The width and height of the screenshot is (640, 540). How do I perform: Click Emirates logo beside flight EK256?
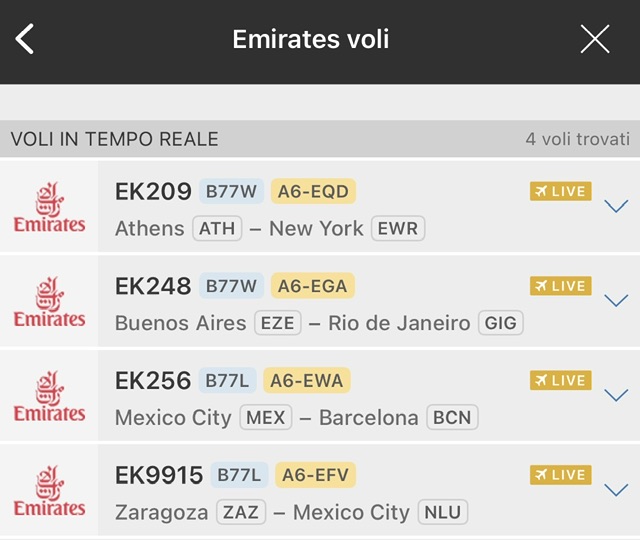tap(49, 396)
